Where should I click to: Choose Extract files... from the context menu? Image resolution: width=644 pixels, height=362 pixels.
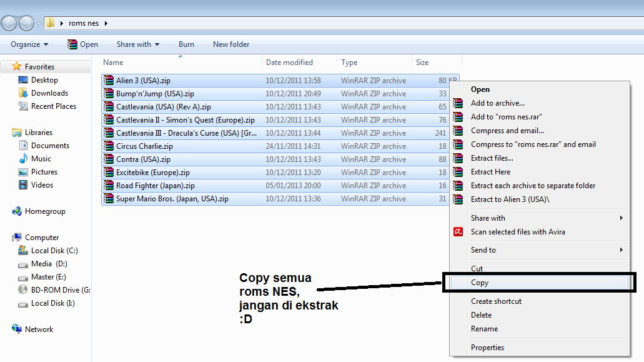(492, 158)
